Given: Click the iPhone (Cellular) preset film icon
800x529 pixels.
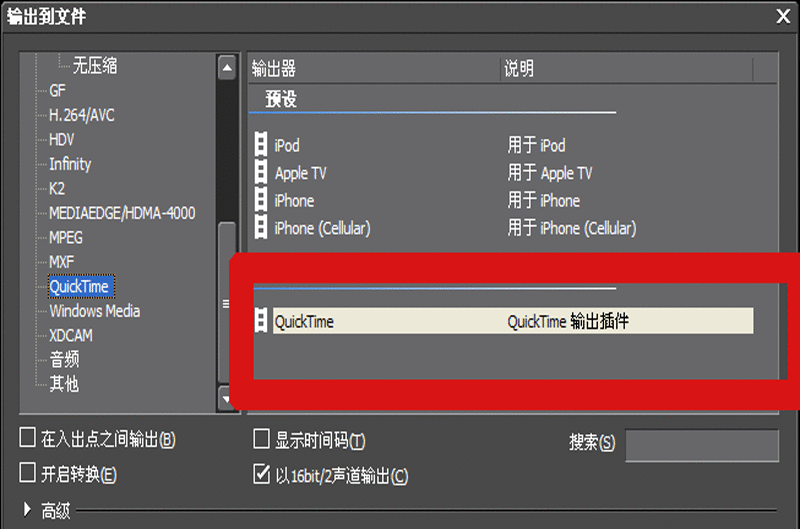Looking at the screenshot, I should point(261,228).
